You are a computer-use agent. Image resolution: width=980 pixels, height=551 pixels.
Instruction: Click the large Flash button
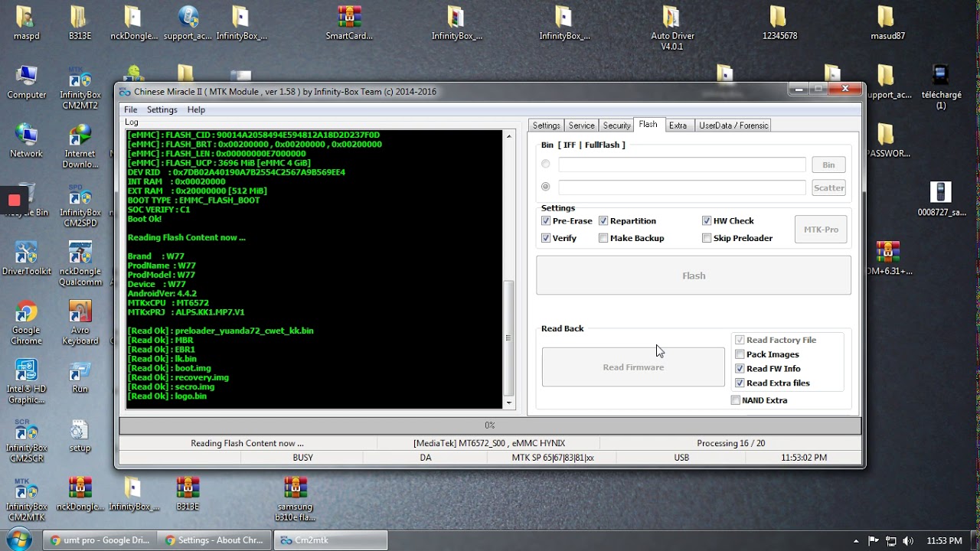coord(694,275)
